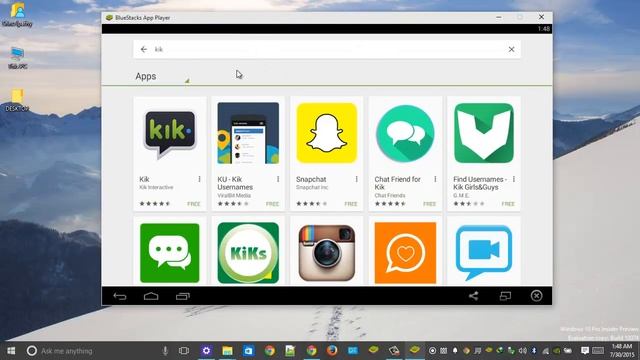Image resolution: width=640 pixels, height=360 pixels.
Task: Click the search field containing kik
Action: 327,49
